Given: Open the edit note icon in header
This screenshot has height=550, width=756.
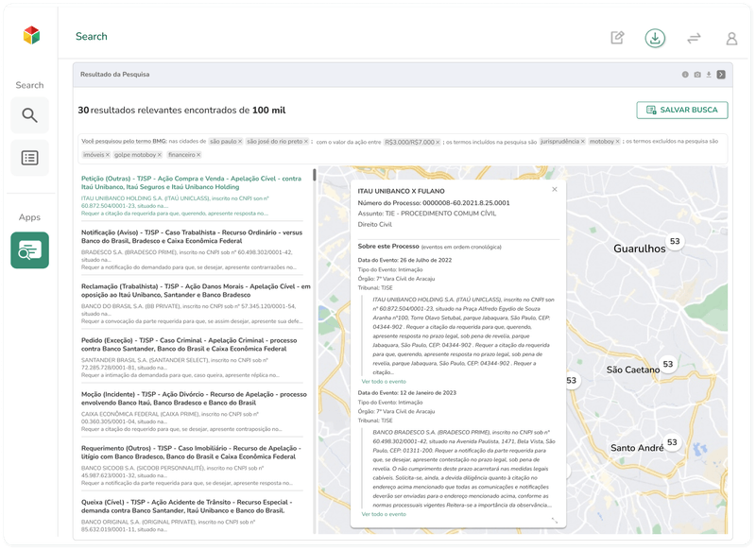Looking at the screenshot, I should tap(617, 38).
